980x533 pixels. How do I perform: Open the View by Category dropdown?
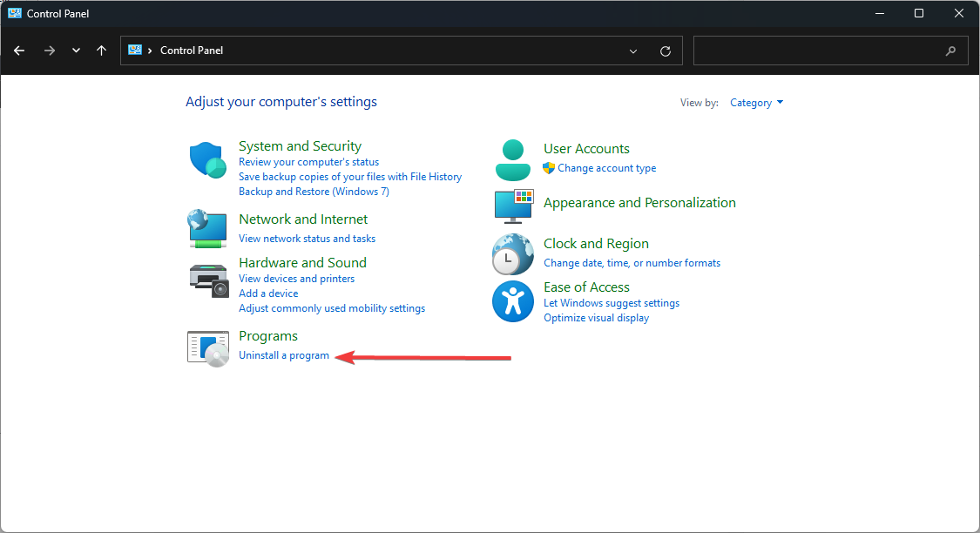tap(756, 103)
